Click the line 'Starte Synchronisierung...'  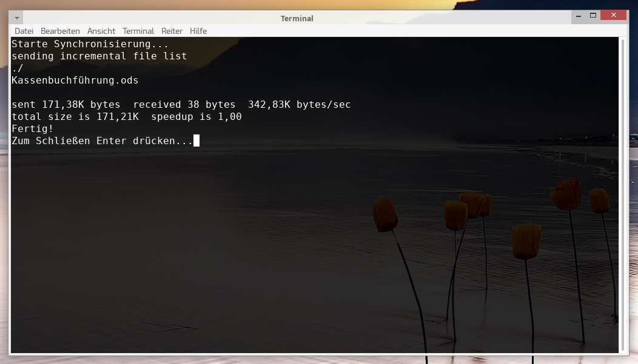tap(90, 44)
